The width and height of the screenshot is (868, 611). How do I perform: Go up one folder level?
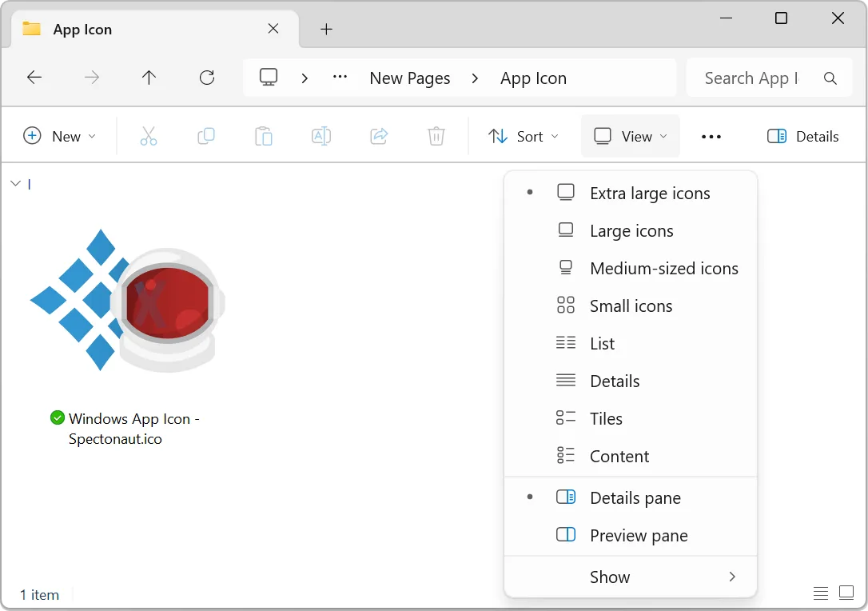(149, 78)
